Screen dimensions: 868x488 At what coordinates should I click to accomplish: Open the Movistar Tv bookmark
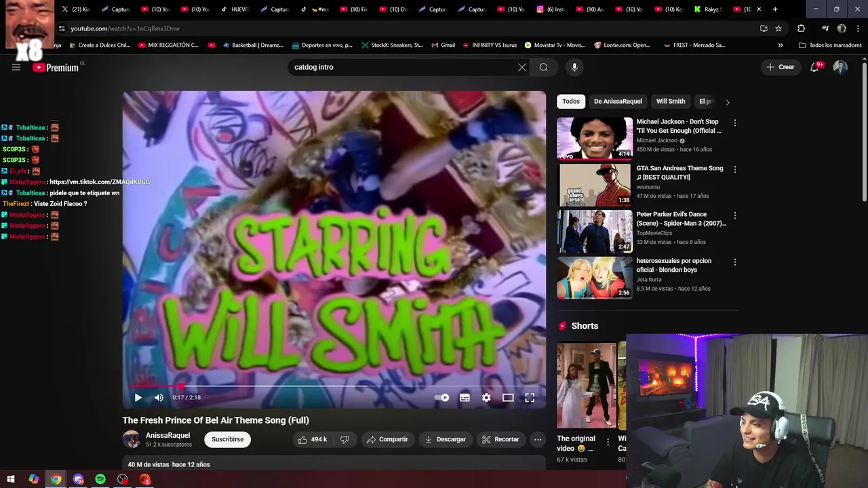[x=555, y=45]
